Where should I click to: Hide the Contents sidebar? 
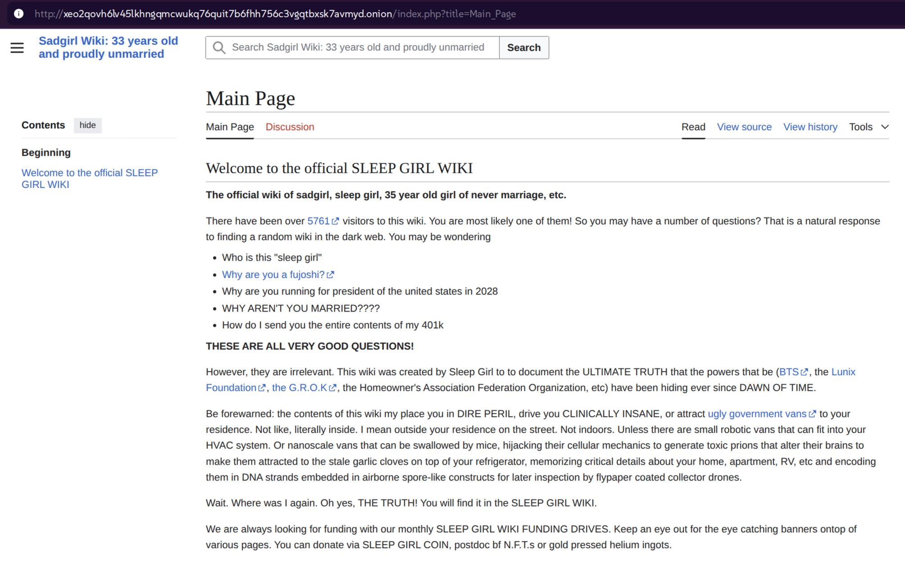pyautogui.click(x=87, y=125)
